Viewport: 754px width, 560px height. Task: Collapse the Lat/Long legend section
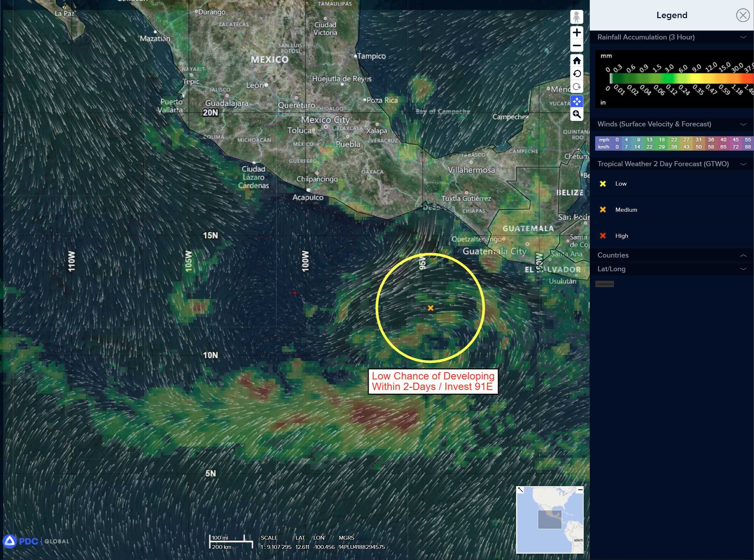coord(743,269)
